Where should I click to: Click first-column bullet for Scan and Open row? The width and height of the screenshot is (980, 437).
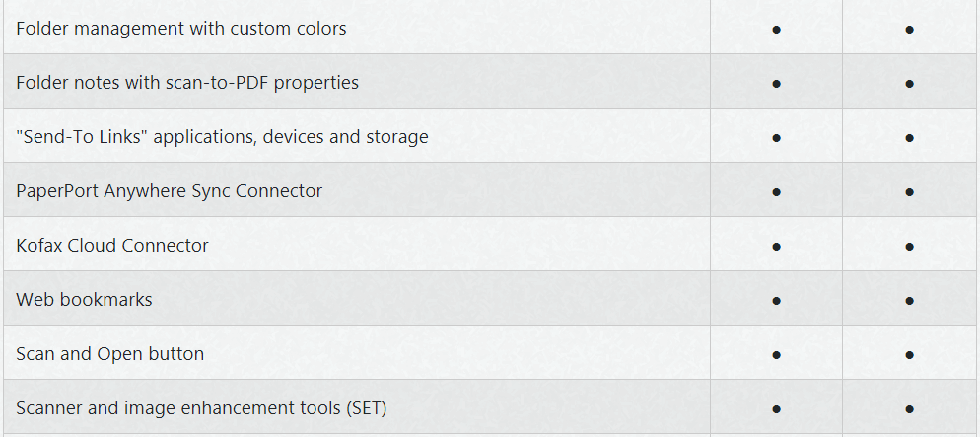[776, 355]
